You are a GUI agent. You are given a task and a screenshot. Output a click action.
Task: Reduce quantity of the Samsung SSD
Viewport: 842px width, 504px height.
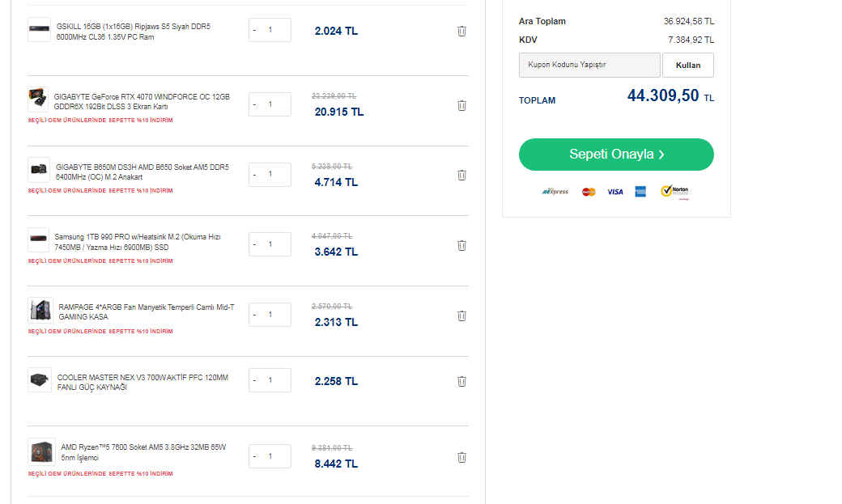(x=255, y=244)
